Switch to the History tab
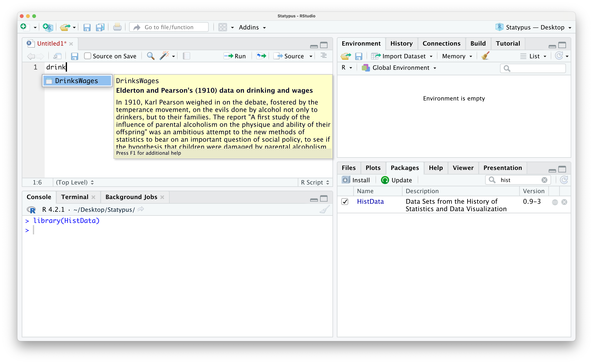The width and height of the screenshot is (593, 364). tap(401, 44)
